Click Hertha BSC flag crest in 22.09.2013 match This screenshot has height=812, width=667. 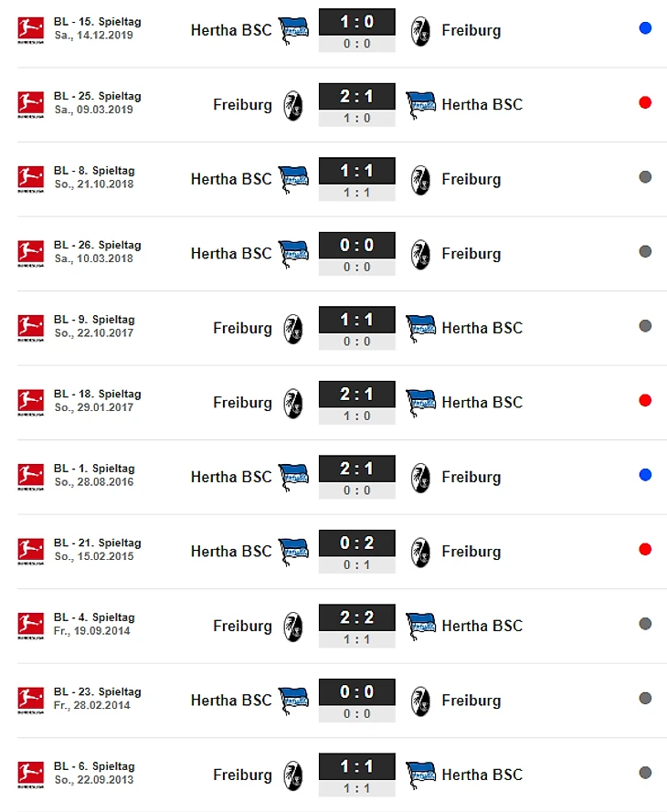tap(421, 775)
